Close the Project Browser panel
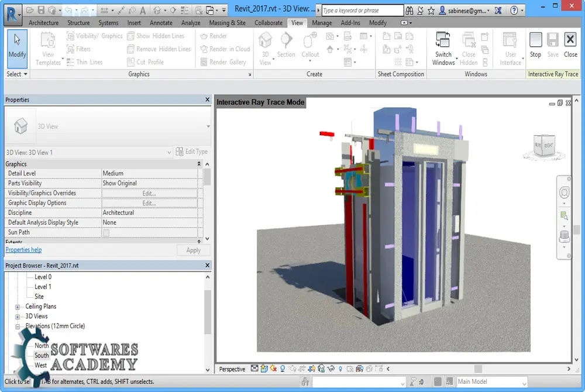The height and width of the screenshot is (392, 585). pos(208,265)
